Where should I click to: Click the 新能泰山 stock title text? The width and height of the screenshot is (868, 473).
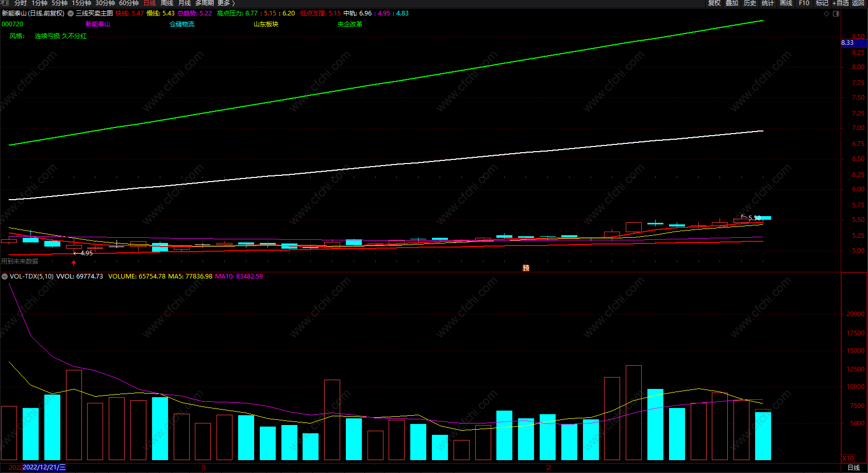coord(33,13)
